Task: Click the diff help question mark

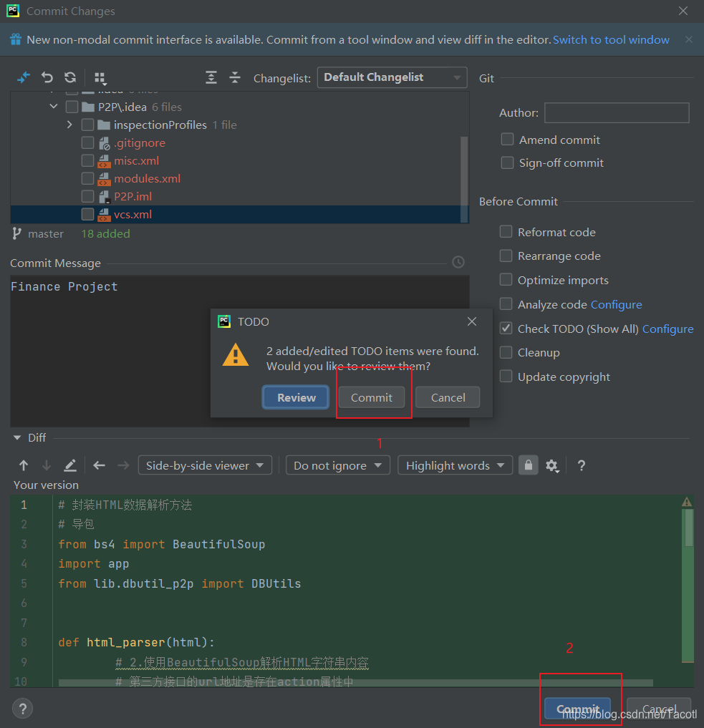Action: (582, 466)
